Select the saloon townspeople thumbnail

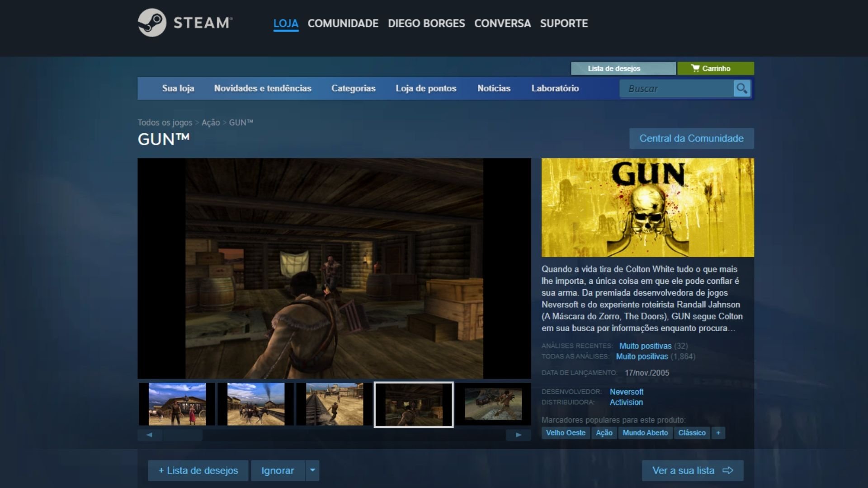tap(177, 404)
